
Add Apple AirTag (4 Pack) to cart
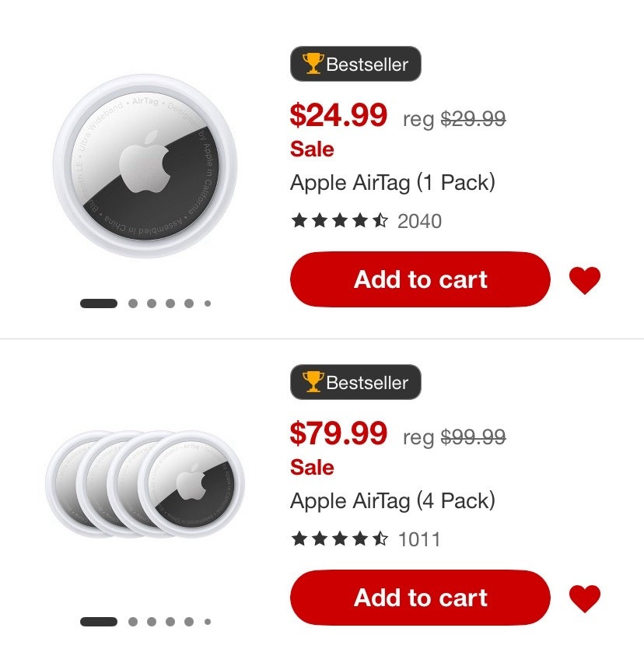pyautogui.click(x=419, y=598)
